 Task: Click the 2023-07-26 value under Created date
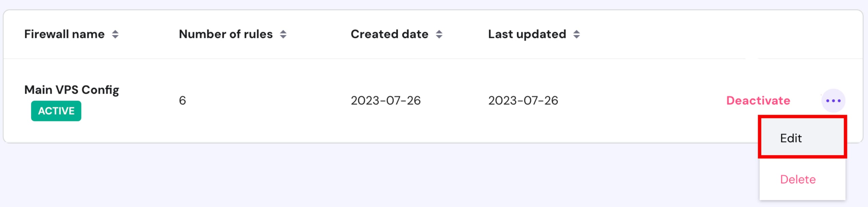[x=386, y=101]
